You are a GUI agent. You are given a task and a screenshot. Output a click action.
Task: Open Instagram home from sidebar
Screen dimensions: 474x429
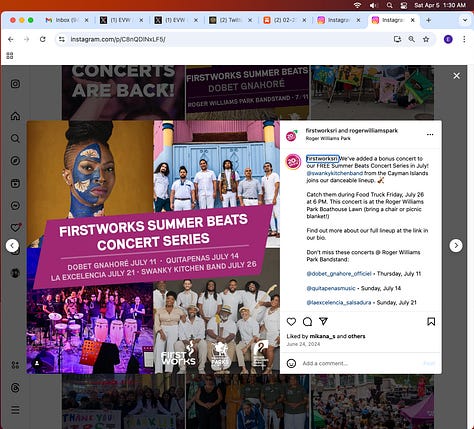(15, 116)
